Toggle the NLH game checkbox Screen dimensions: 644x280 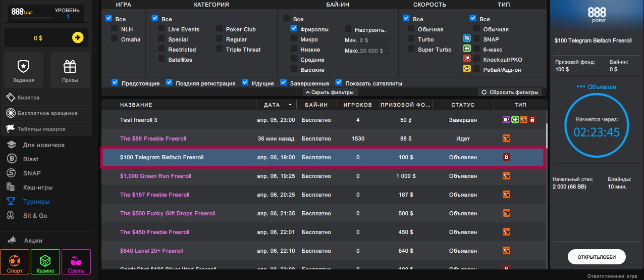tap(115, 29)
